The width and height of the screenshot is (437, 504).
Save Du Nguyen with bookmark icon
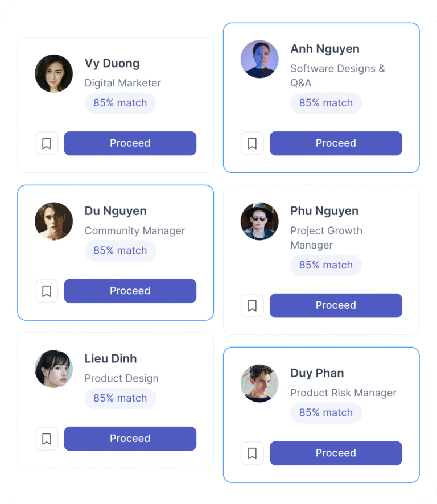pos(47,291)
